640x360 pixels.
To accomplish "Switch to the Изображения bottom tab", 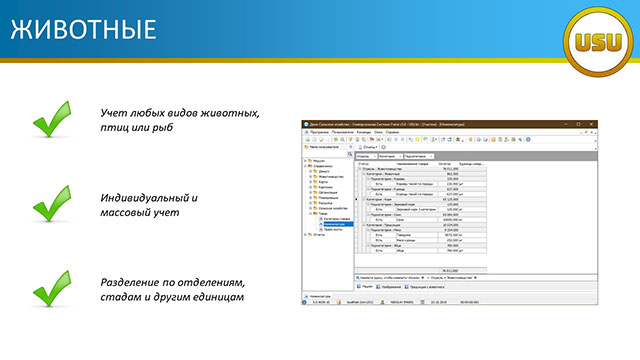I will pos(389,287).
